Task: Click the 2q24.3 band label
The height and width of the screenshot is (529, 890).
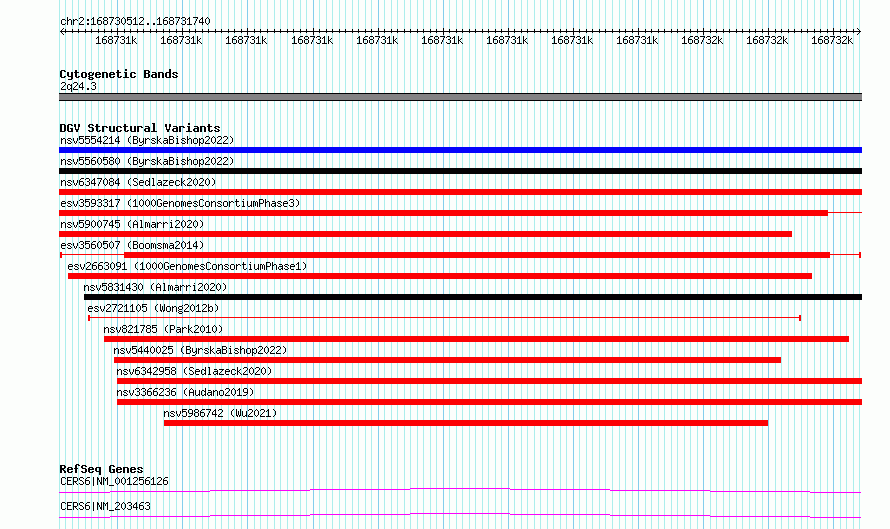Action: click(x=78, y=86)
